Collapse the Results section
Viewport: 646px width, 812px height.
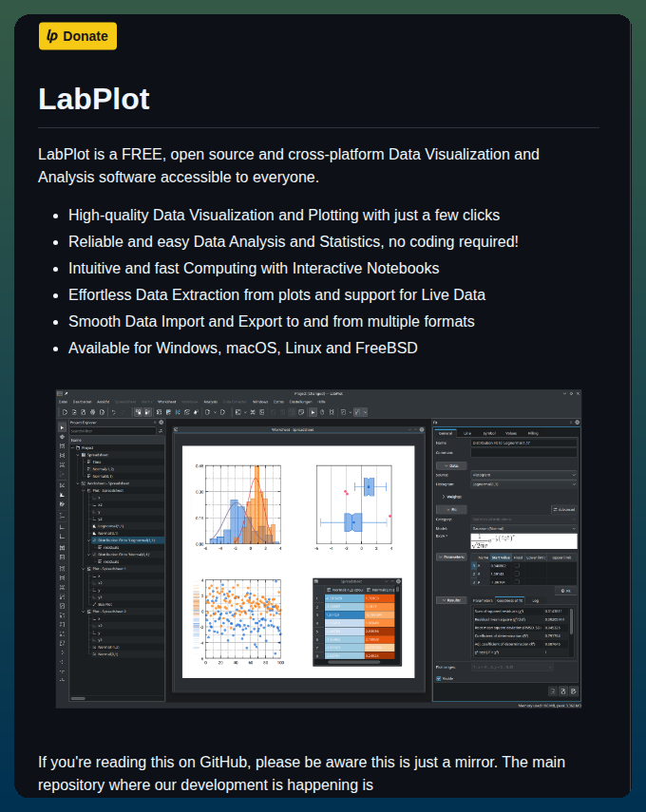coord(451,600)
